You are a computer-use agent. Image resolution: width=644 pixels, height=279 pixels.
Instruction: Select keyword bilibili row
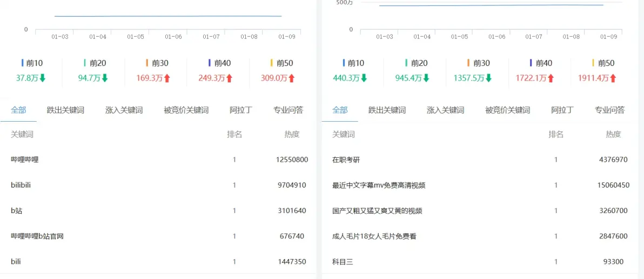coord(158,185)
